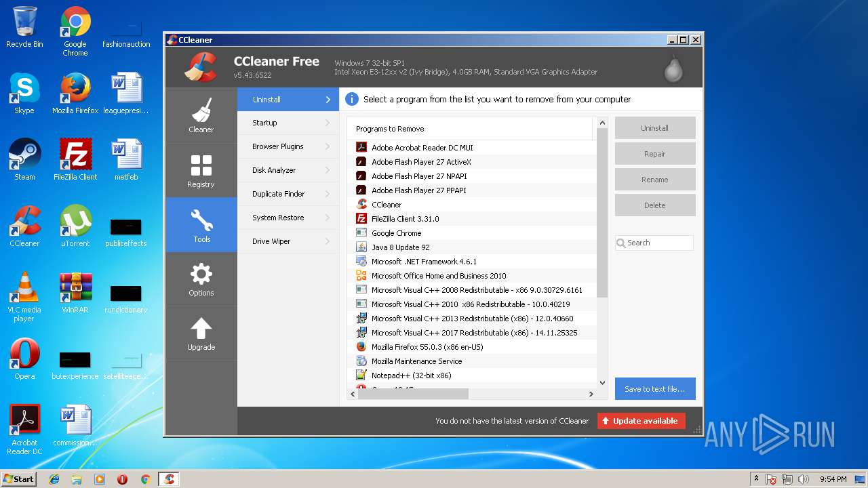Click the Adobe Acrobat Reader DC MUI icon
868x488 pixels.
361,147
